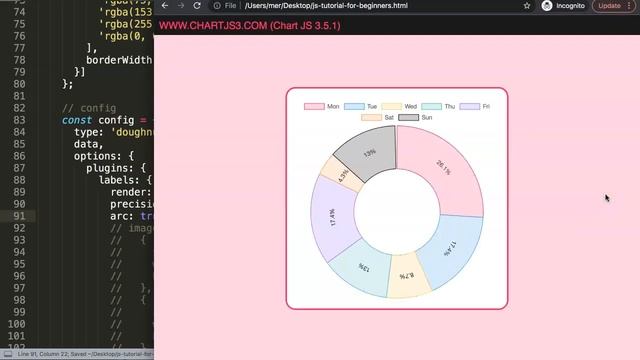Go back using the browser back arrow

165,6
